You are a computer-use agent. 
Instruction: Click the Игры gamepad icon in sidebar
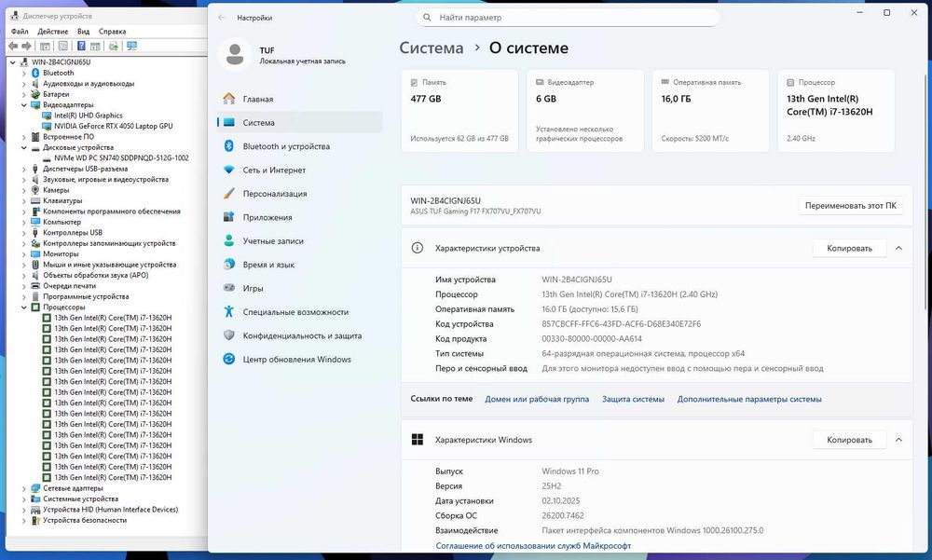click(x=229, y=288)
